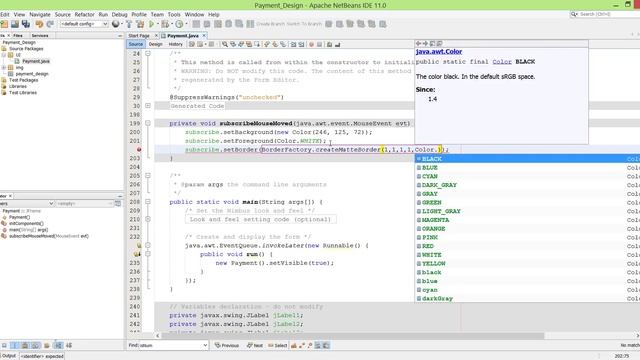Click Previous button in find bar
This screenshot has width=640, height=360.
click(227, 345)
